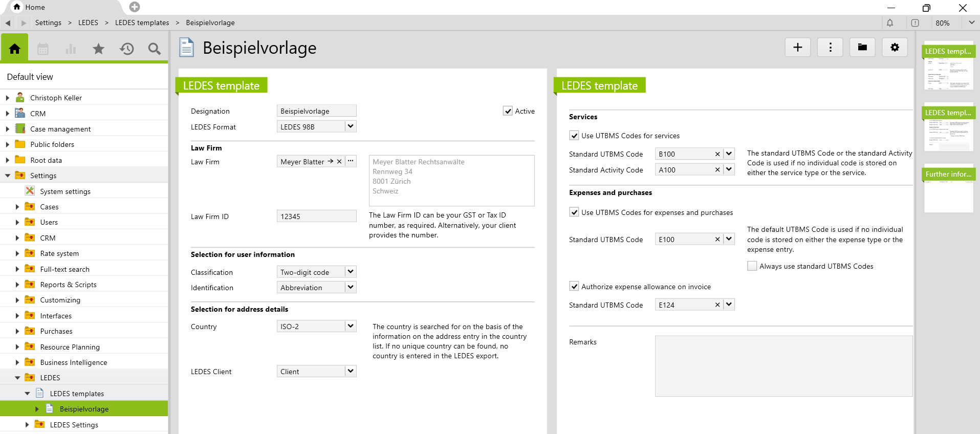Image resolution: width=980 pixels, height=434 pixels.
Task: Open the LEDES Format dropdown
Action: [350, 126]
